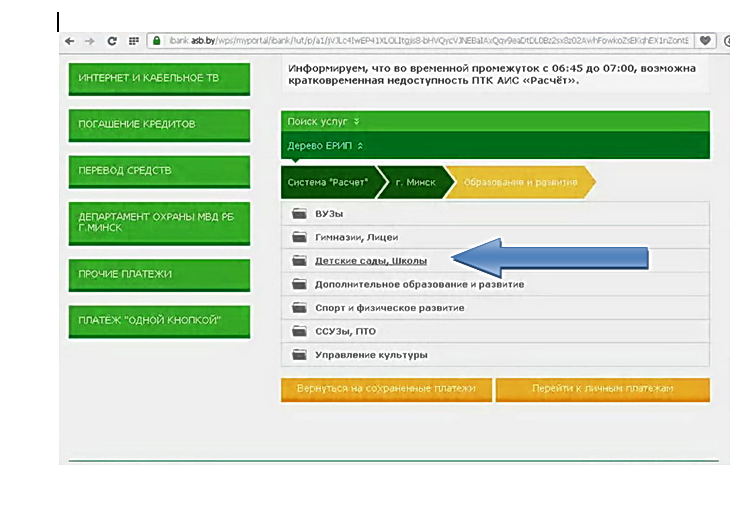751x532 pixels.
Task: Navigate to г. Минск breadcrumb
Action: pos(414,182)
